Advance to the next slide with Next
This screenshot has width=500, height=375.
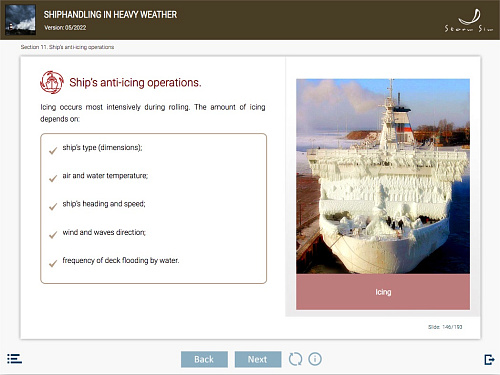pos(258,359)
